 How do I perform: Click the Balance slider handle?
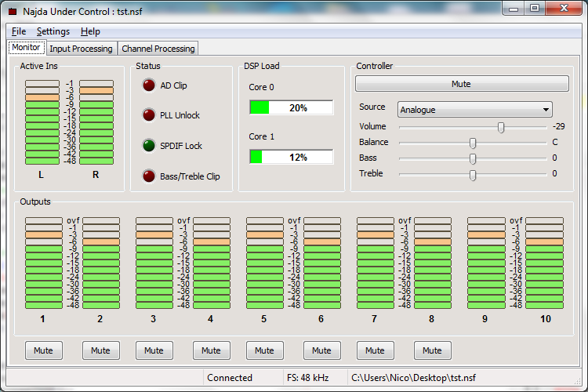pos(473,143)
